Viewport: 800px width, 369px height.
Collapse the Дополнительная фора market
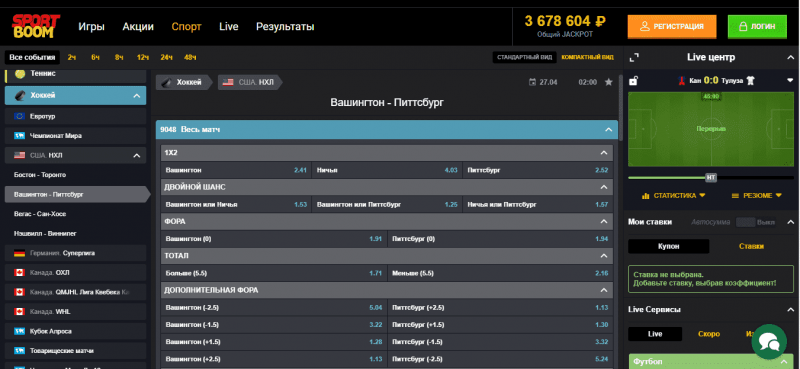tap(604, 290)
